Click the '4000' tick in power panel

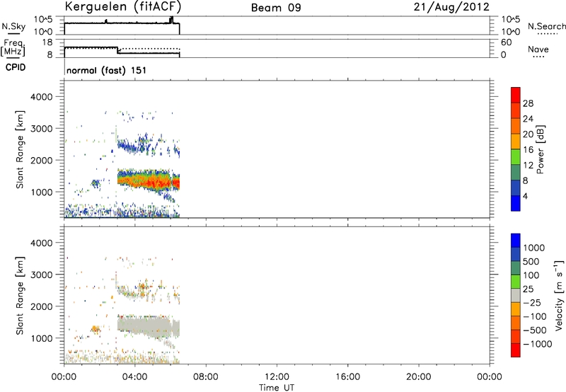click(42, 97)
